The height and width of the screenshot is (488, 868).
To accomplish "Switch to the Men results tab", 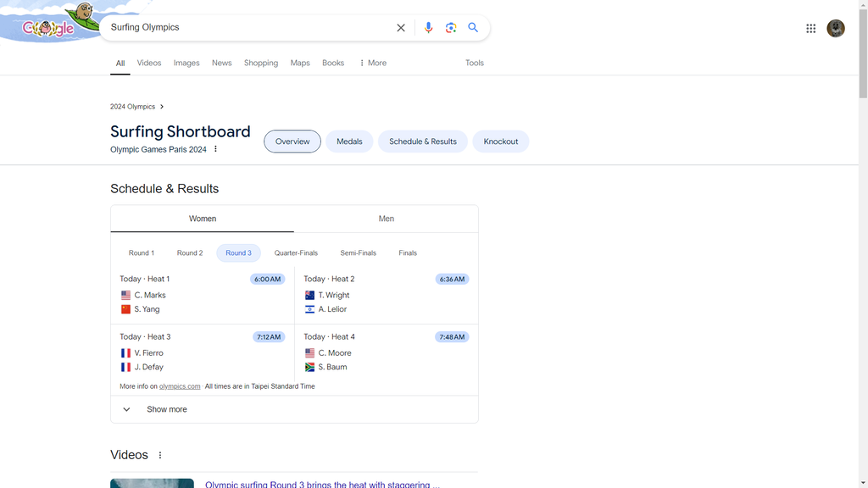I will (x=387, y=219).
